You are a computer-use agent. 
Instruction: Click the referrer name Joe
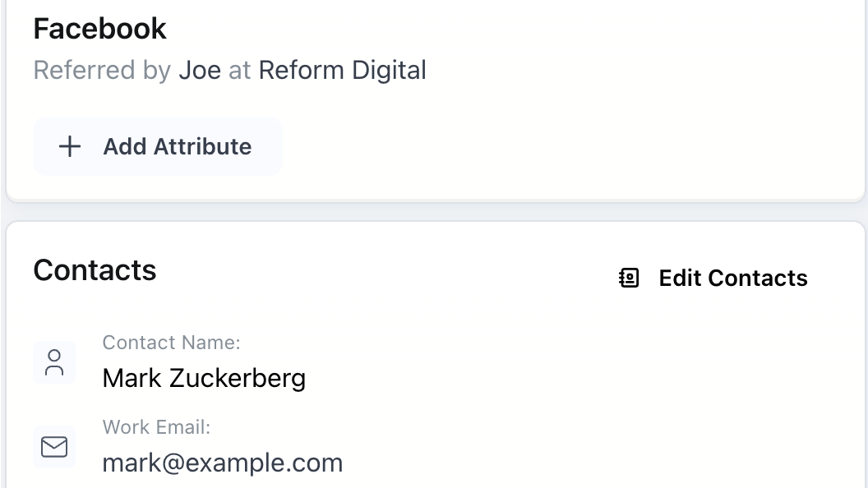[x=200, y=71]
